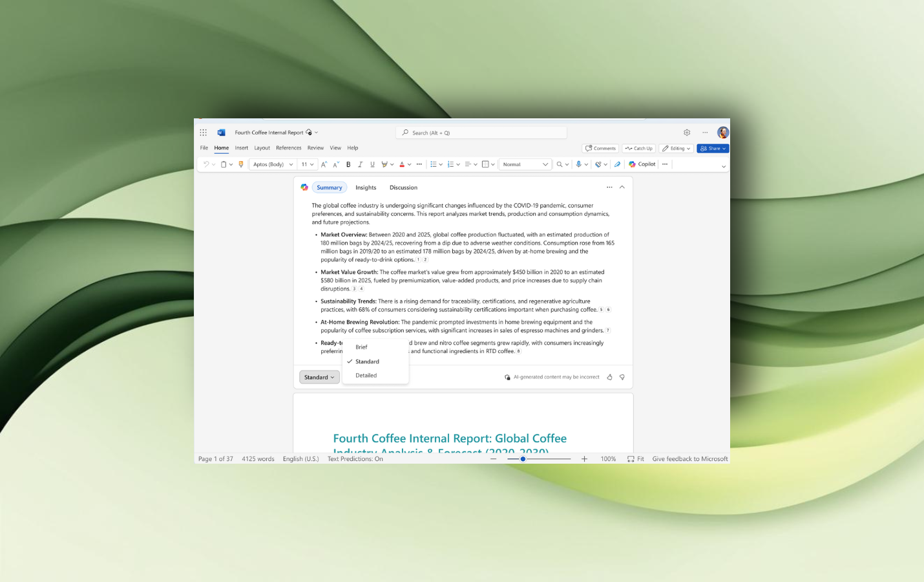Apply numbered list formatting
Image resolution: width=924 pixels, height=582 pixels.
[451, 164]
